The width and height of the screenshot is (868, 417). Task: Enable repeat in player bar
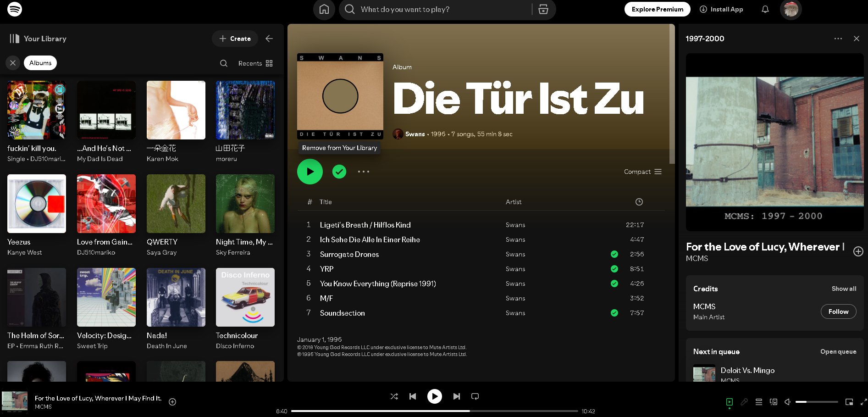click(475, 396)
